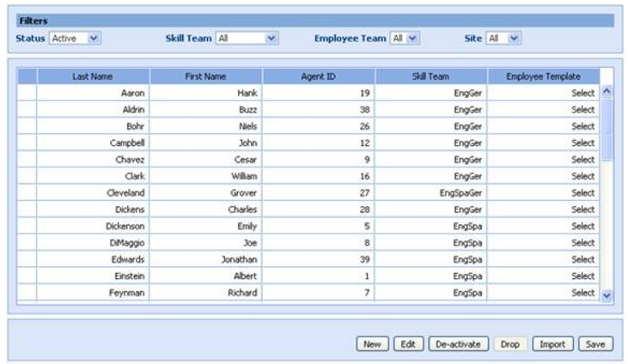Sort by Agent ID column header

click(x=319, y=76)
